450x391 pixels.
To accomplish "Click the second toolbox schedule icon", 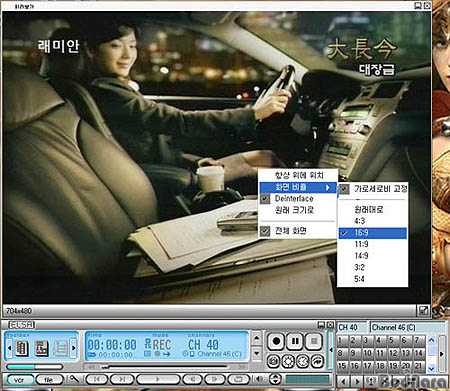I will [x=42, y=348].
